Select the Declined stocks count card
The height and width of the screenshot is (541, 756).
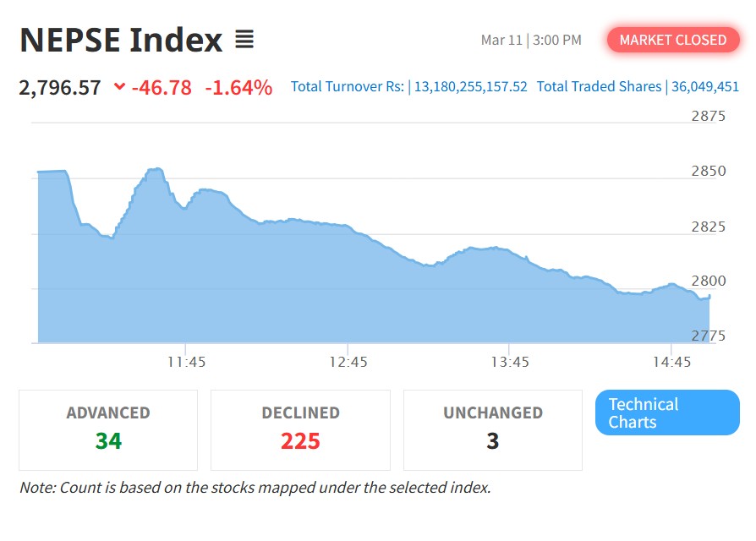(300, 429)
